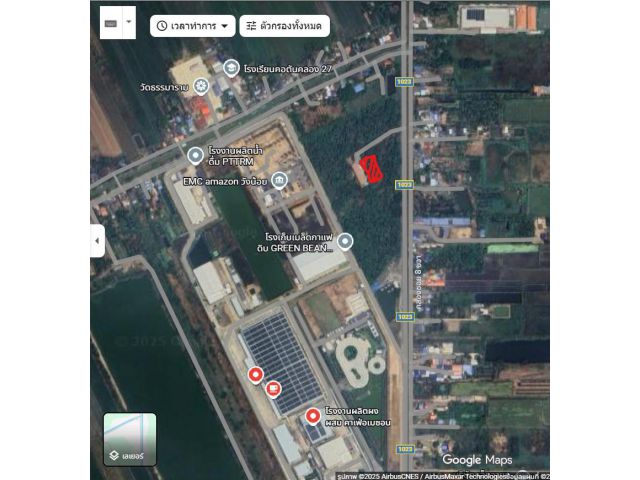The height and width of the screenshot is (480, 640).
Task: Click the 1023 route shield beside red parcel
Action: (x=404, y=184)
